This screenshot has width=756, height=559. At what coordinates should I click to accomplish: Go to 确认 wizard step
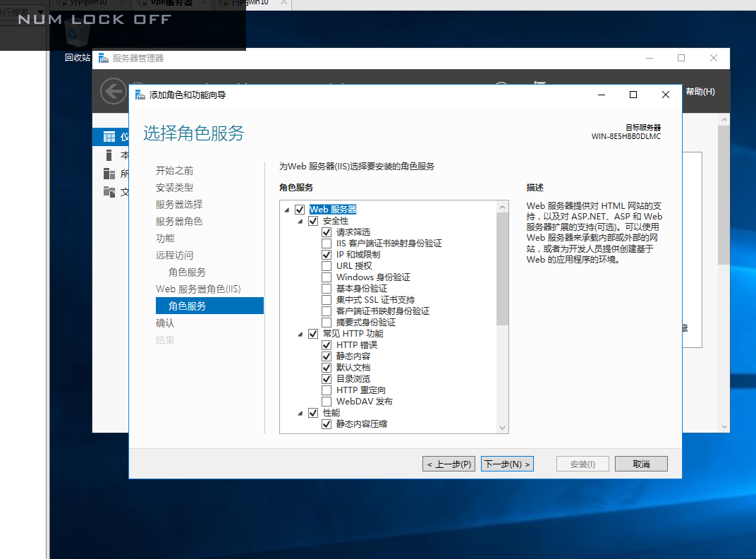tap(165, 323)
